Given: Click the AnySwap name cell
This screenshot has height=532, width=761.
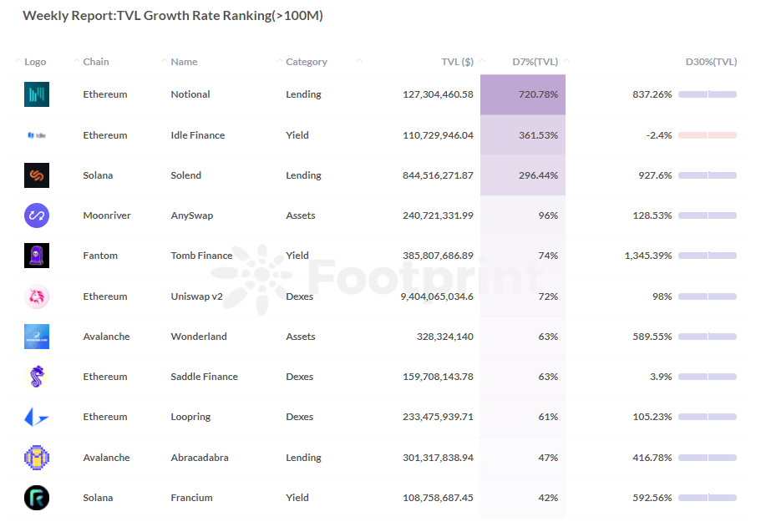Looking at the screenshot, I should point(191,215).
